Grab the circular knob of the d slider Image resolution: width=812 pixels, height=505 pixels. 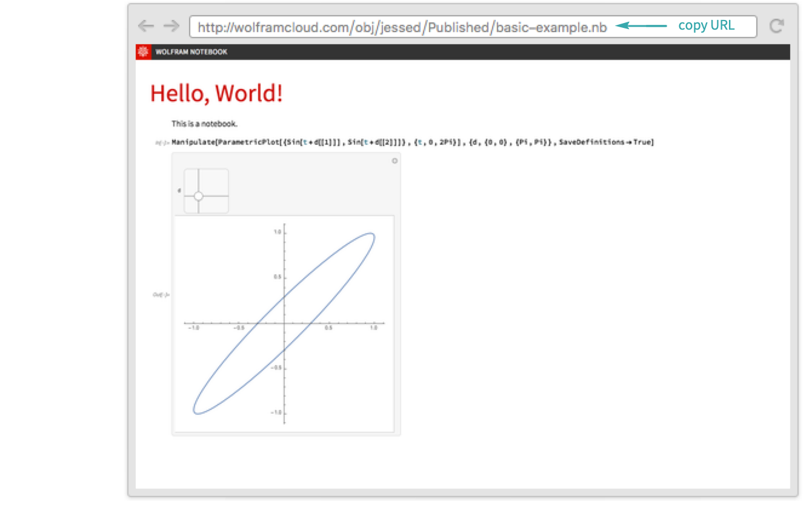[198, 196]
